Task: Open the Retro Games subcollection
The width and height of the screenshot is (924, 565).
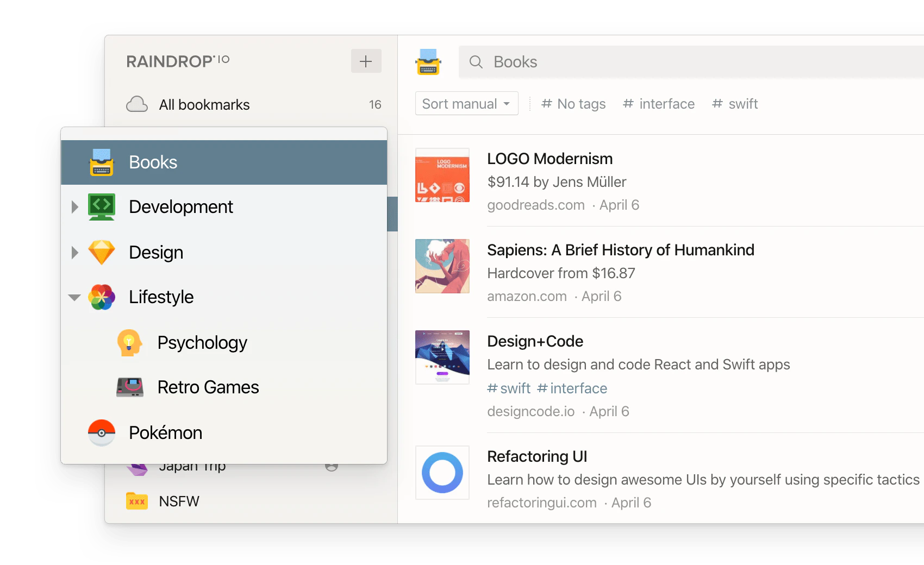Action: pos(224,387)
